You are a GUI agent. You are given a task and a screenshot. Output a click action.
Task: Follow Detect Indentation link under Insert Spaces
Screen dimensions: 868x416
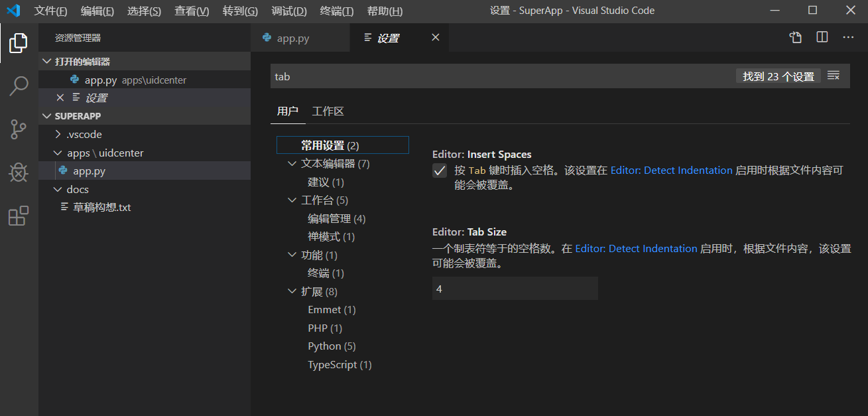click(x=672, y=171)
